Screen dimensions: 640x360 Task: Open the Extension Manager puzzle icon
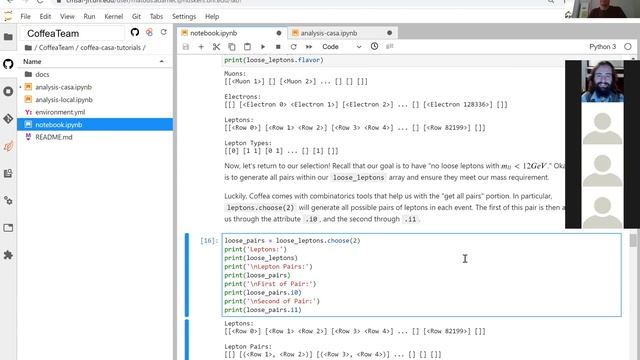8,255
